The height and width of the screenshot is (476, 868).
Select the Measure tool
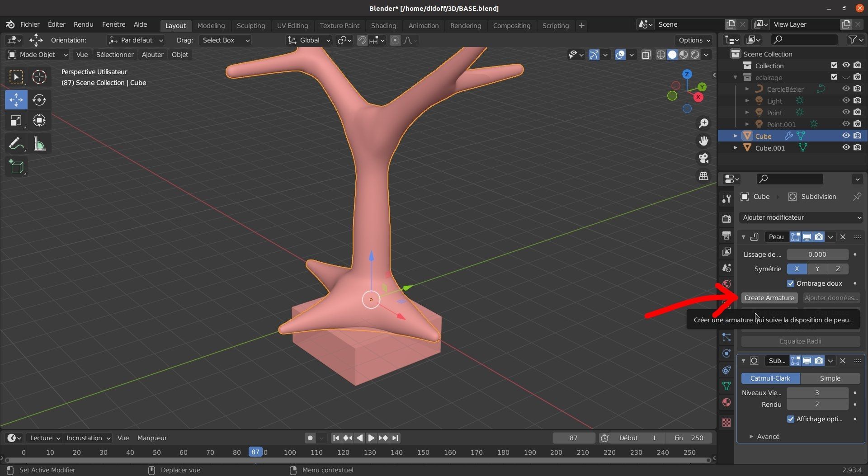pos(39,144)
